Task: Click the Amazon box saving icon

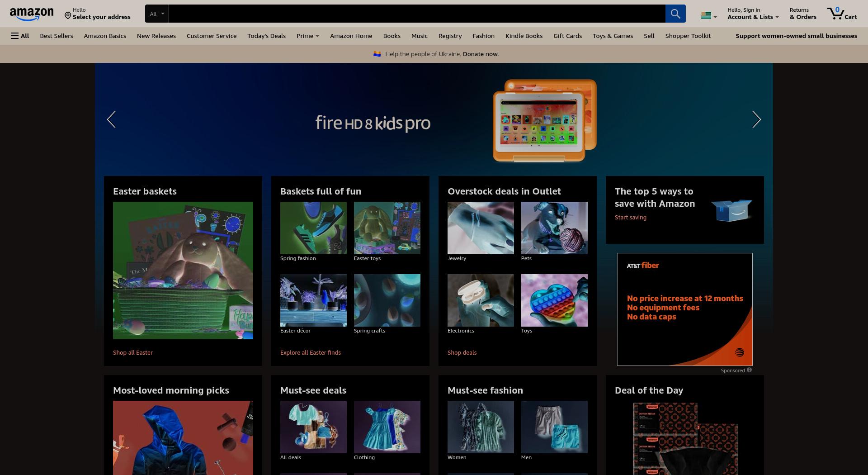Action: pos(731,210)
